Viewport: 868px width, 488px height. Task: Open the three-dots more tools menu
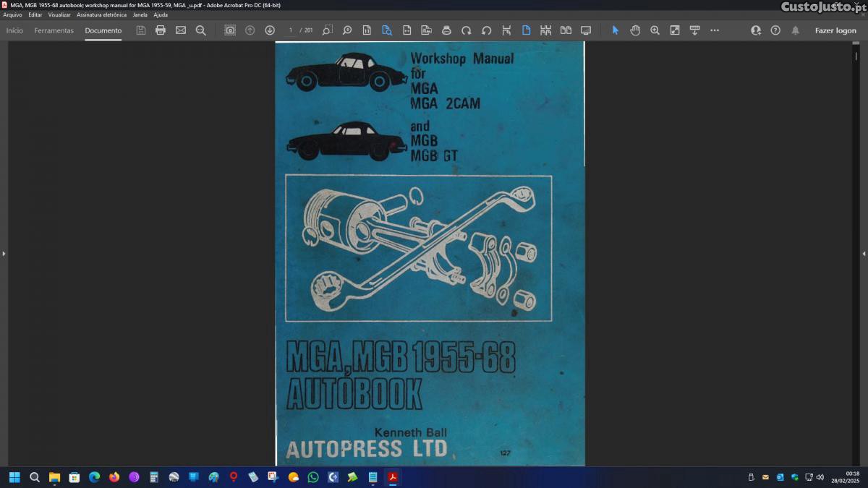tap(715, 30)
